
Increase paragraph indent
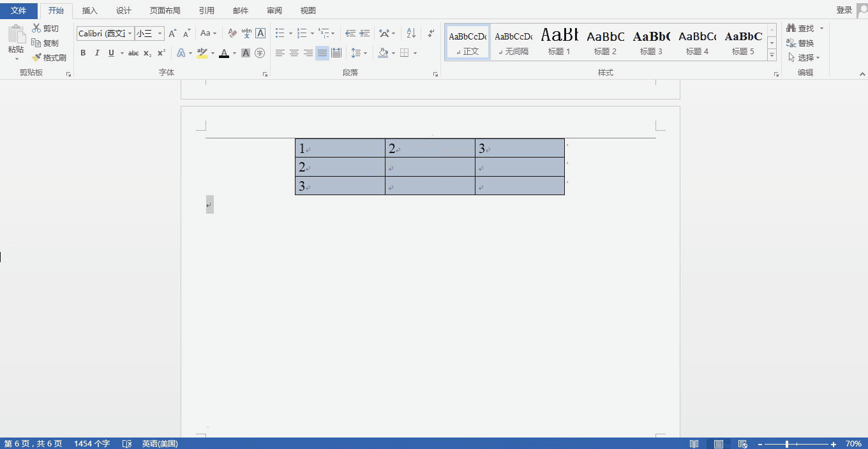pos(364,33)
